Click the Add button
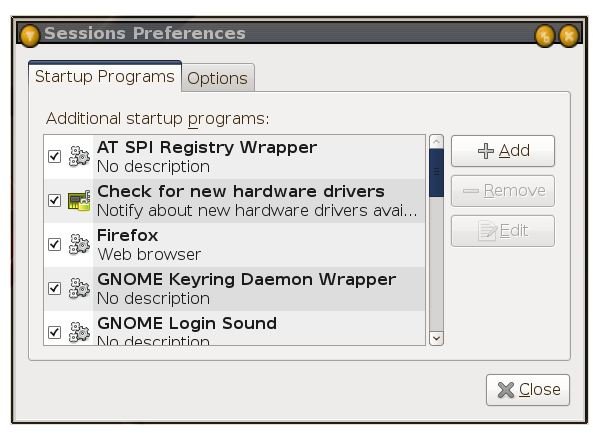Screen dimensions: 593x433 point(503,151)
